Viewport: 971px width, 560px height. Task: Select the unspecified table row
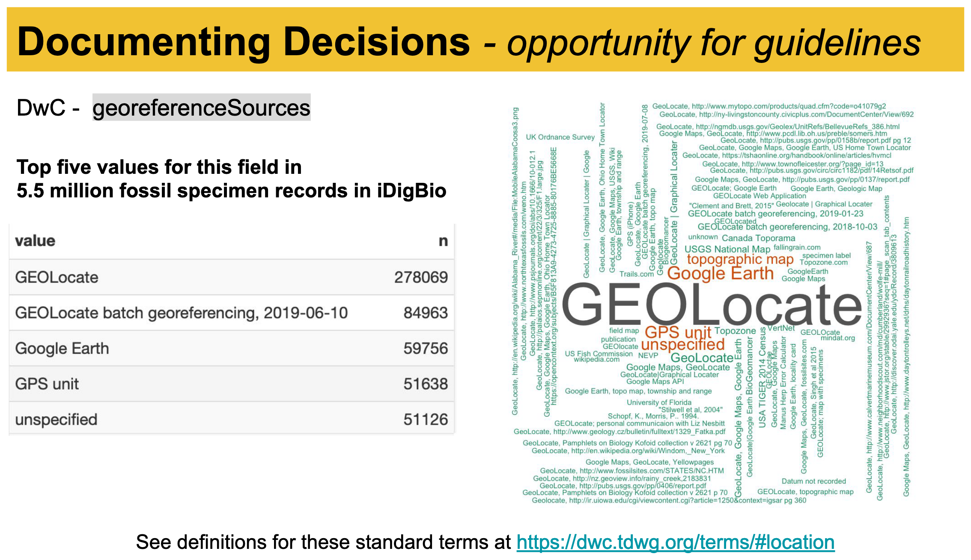[x=232, y=419]
